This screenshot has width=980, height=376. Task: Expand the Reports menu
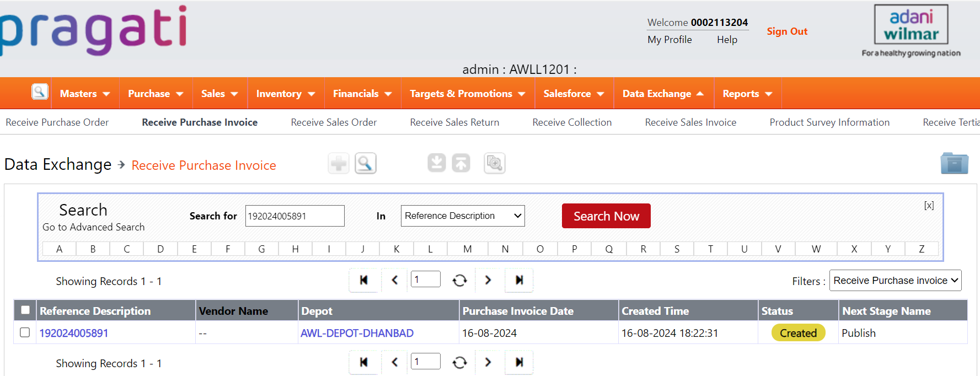[x=747, y=94]
